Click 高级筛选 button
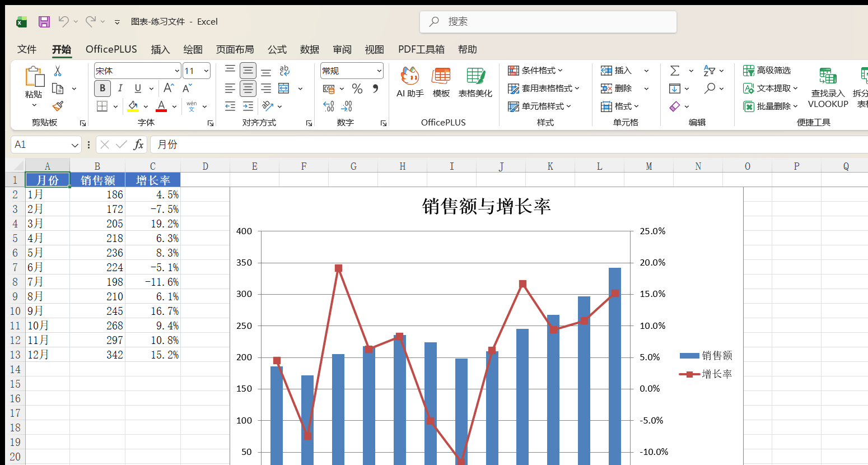The height and width of the screenshot is (465, 868). tap(767, 71)
